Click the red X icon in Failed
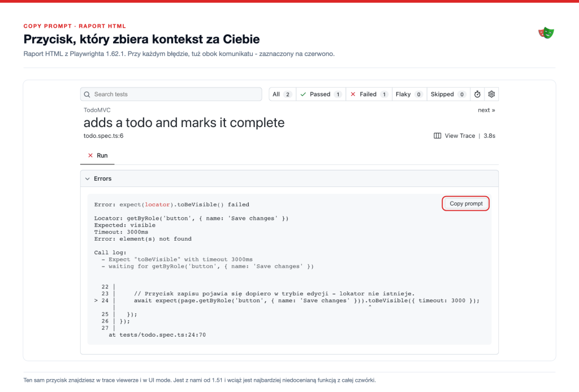The image size is (579, 392). point(353,94)
